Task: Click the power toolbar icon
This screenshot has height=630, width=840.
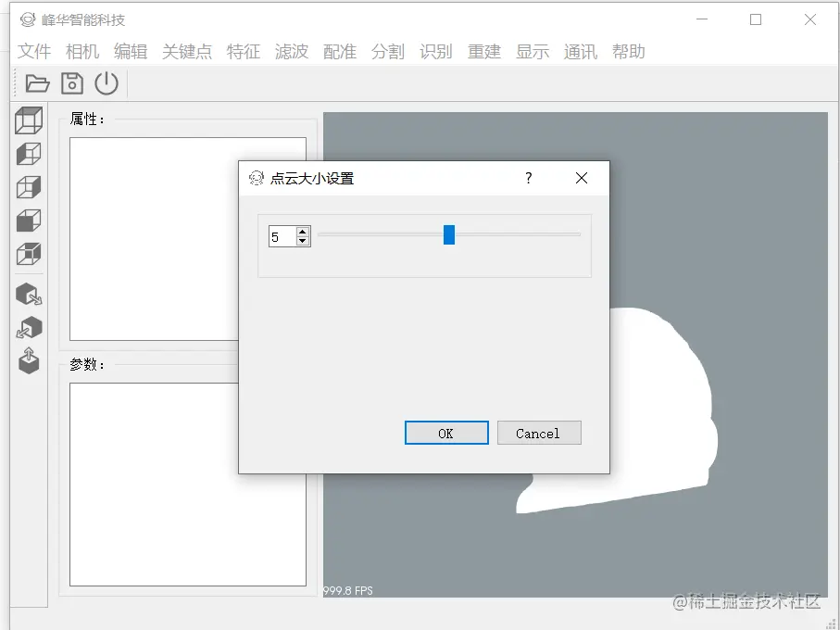Action: coord(107,83)
